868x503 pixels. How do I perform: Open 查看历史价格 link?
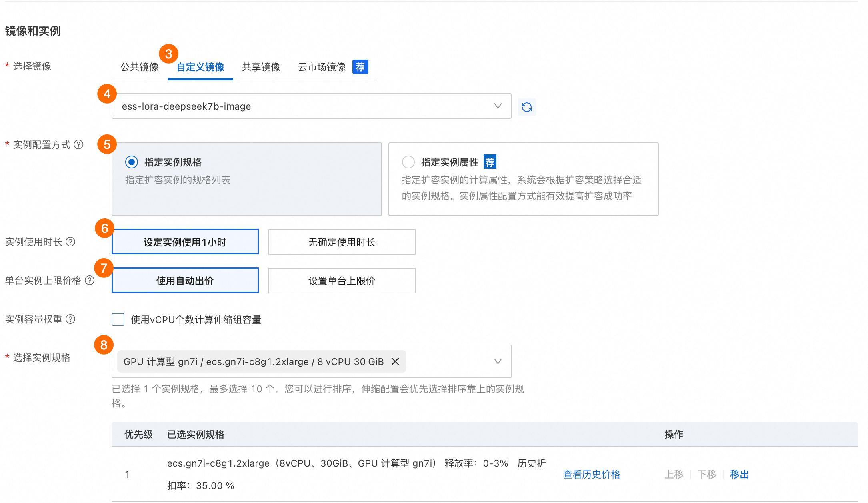pos(591,474)
